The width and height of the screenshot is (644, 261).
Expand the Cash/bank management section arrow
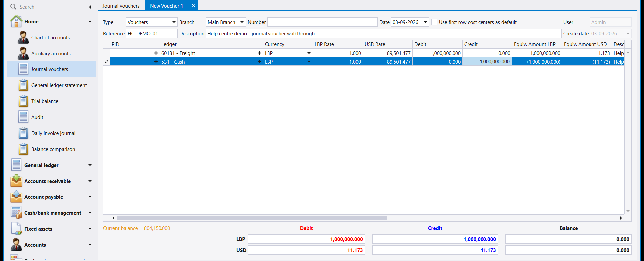pos(90,213)
